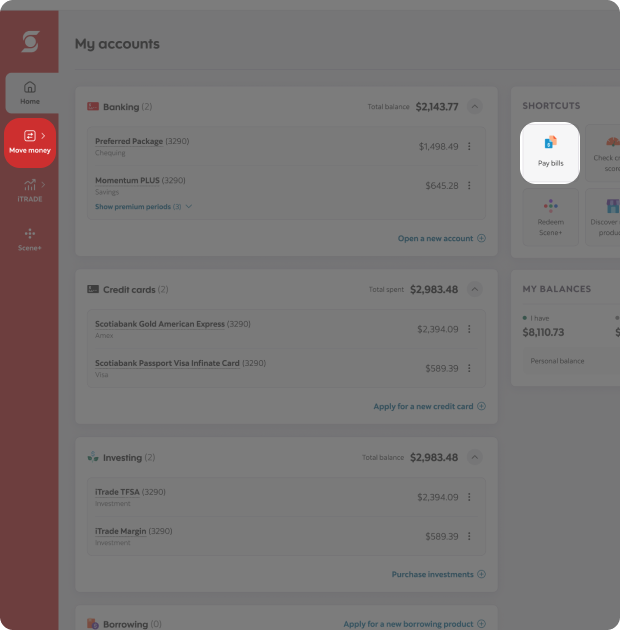This screenshot has width=620, height=630.
Task: Collapse the Banking section
Action: (x=475, y=106)
